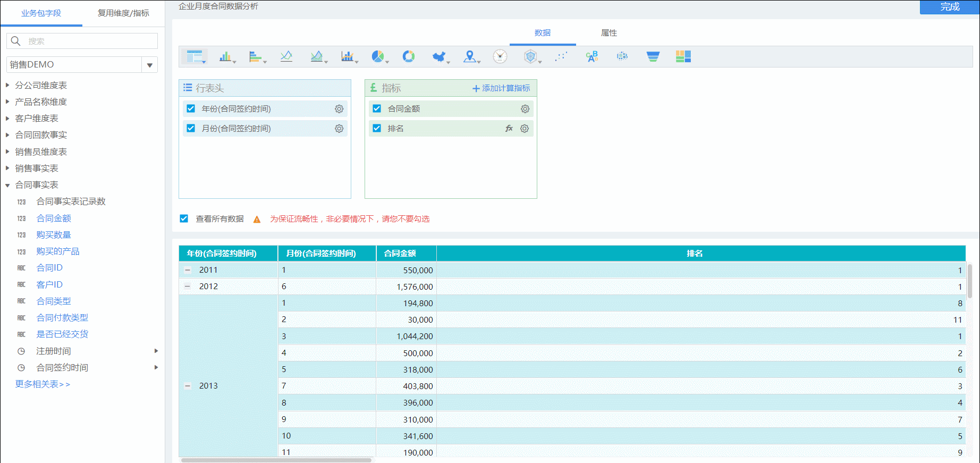The height and width of the screenshot is (463, 980).
Task: Select the treemap chart icon
Action: tap(683, 56)
